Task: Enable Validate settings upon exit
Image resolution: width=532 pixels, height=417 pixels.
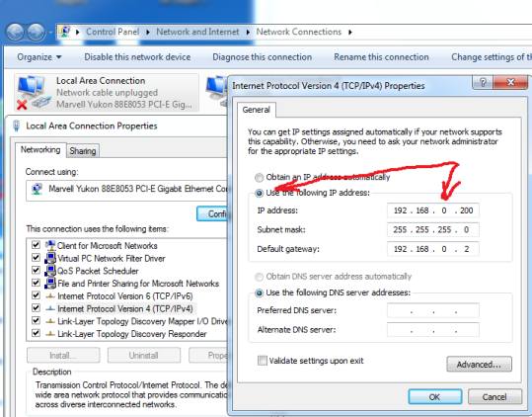Action: 263,361
